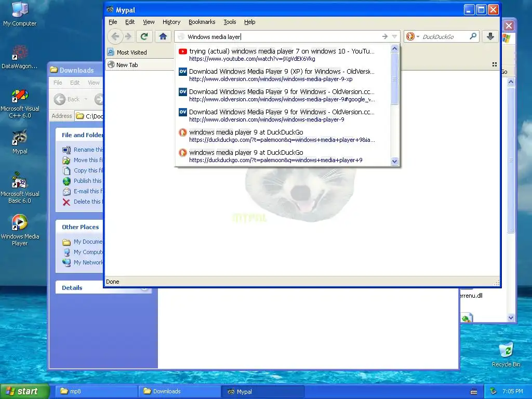Open Microsoft Visual Basic 6.0 shortcut
The image size is (532, 399).
20,188
